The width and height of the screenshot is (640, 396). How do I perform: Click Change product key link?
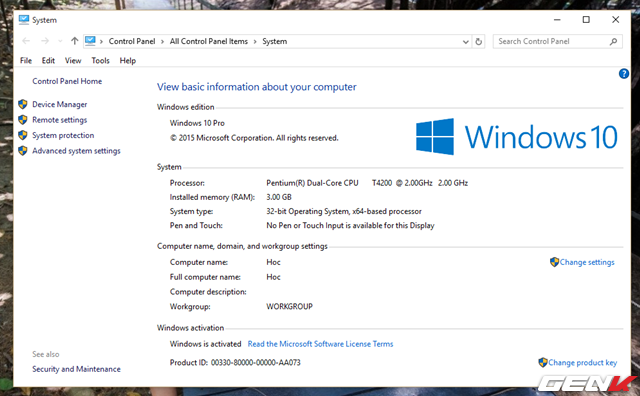582,363
